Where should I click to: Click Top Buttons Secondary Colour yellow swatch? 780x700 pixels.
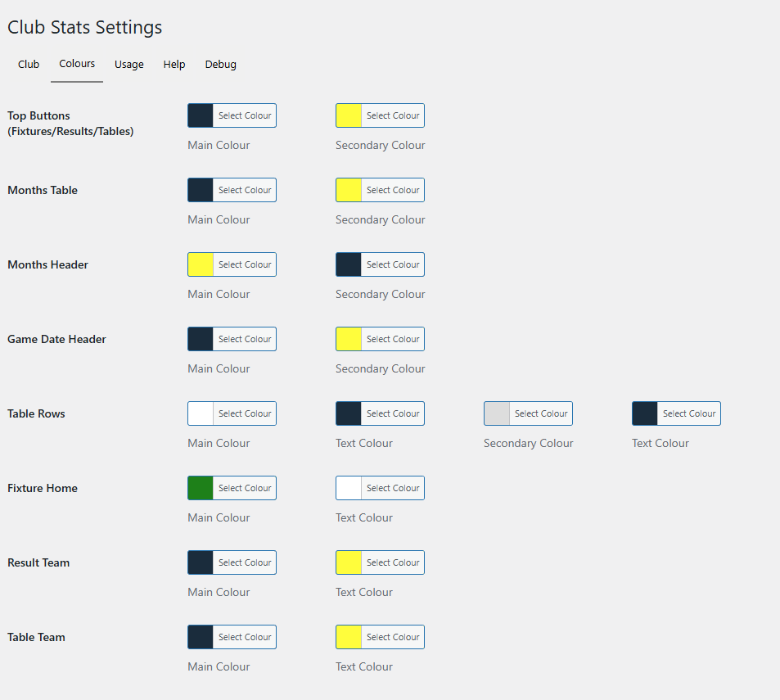(x=349, y=115)
